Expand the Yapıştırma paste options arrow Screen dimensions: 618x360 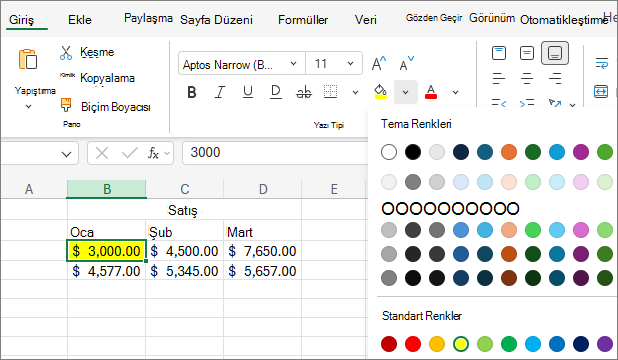click(28, 106)
